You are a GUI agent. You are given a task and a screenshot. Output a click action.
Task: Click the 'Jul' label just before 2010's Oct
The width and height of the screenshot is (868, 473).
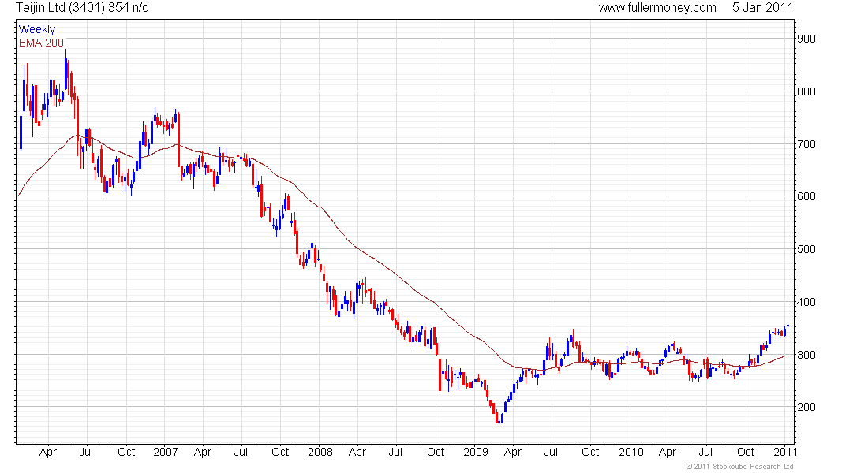pos(705,452)
